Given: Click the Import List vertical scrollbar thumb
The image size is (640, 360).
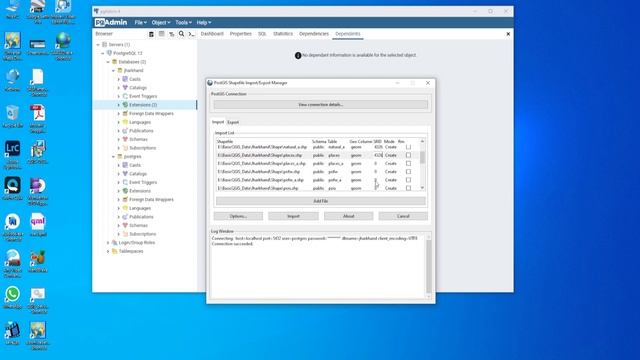Looking at the screenshot, I should (x=422, y=157).
